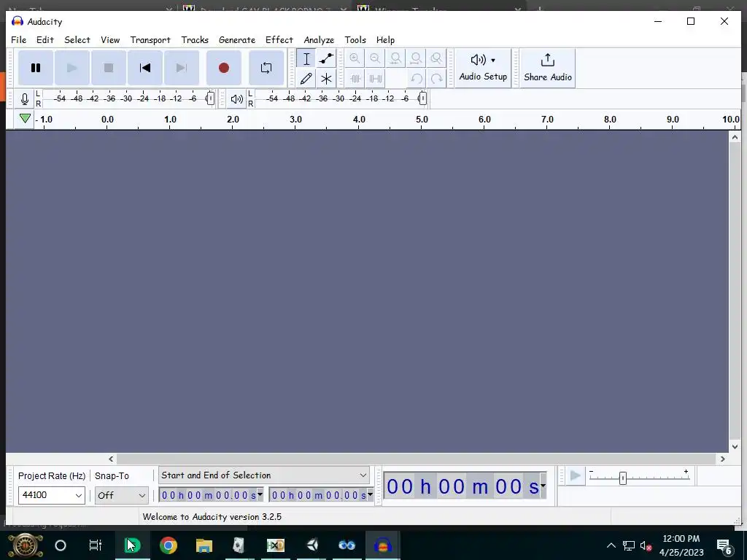The width and height of the screenshot is (747, 560).
Task: Click the Play-at-Speed button
Action: [x=576, y=475]
